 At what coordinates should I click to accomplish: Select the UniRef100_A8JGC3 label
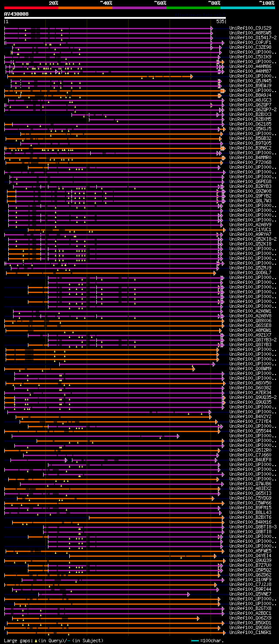[250, 100]
